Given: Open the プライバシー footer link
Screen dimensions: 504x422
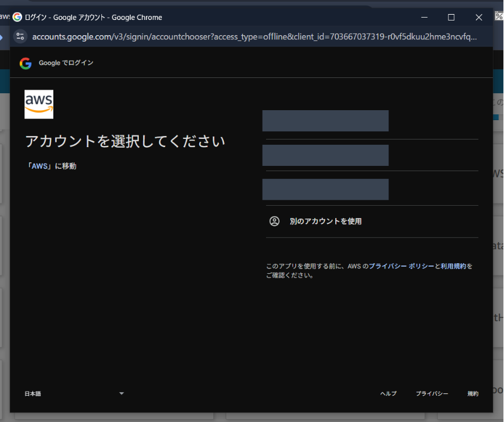Looking at the screenshot, I should [x=432, y=393].
